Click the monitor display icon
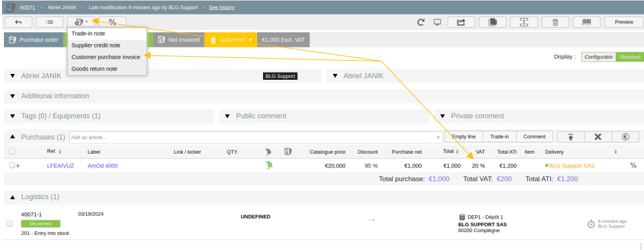This screenshot has height=250, width=644. pos(438,22)
